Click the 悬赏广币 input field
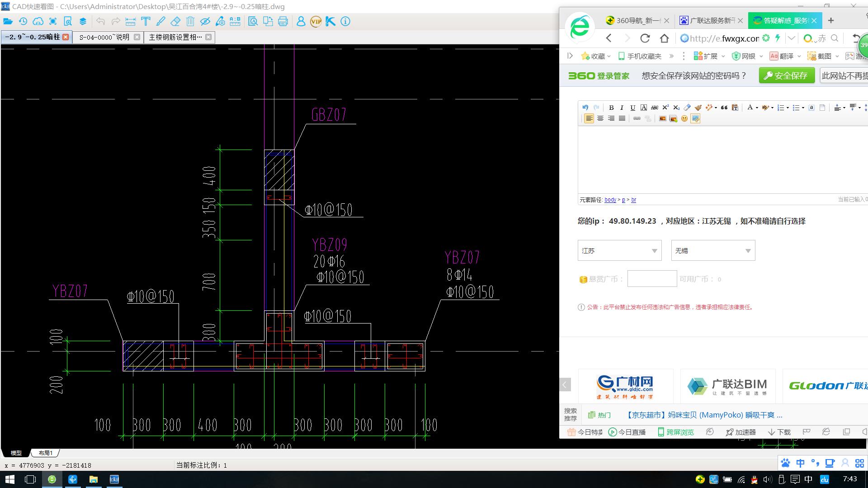The image size is (868, 488). click(x=652, y=279)
